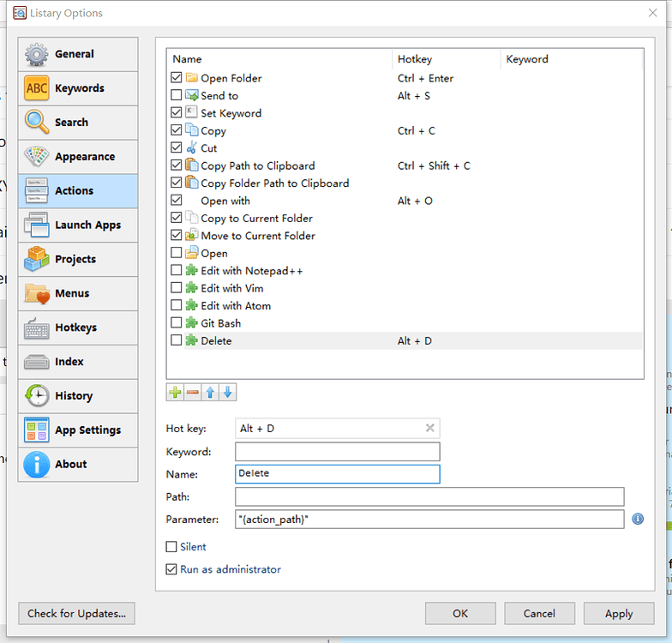Tick the Edit with Notepad++ checkbox

click(x=177, y=271)
